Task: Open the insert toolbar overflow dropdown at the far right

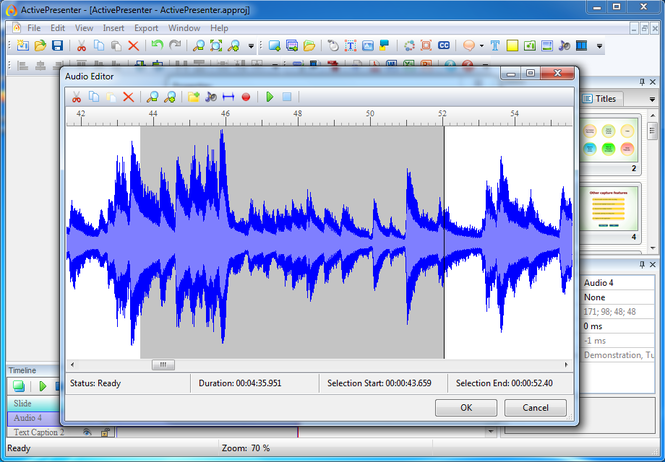Action: pyautogui.click(x=599, y=46)
